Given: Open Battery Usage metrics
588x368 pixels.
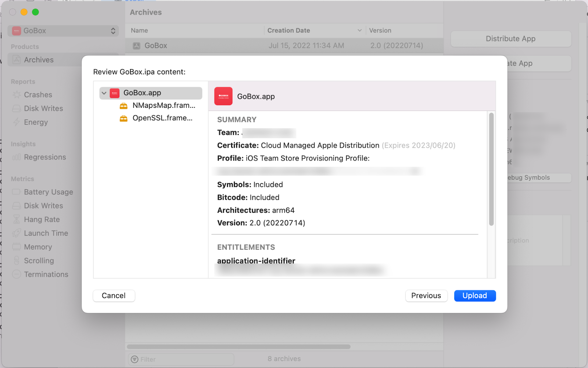Looking at the screenshot, I should pyautogui.click(x=49, y=192).
